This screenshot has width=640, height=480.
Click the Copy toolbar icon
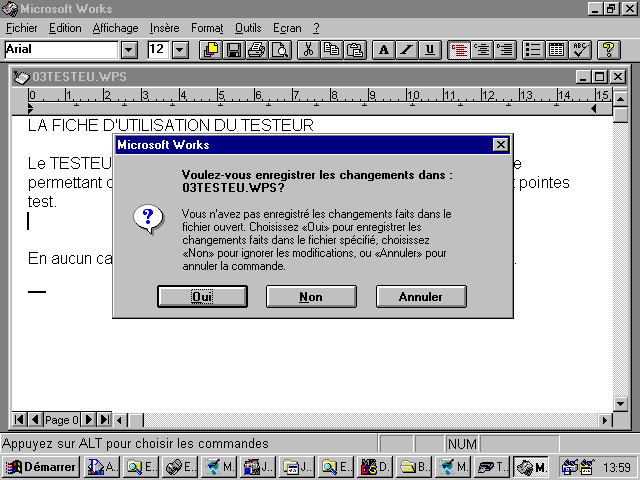click(331, 50)
